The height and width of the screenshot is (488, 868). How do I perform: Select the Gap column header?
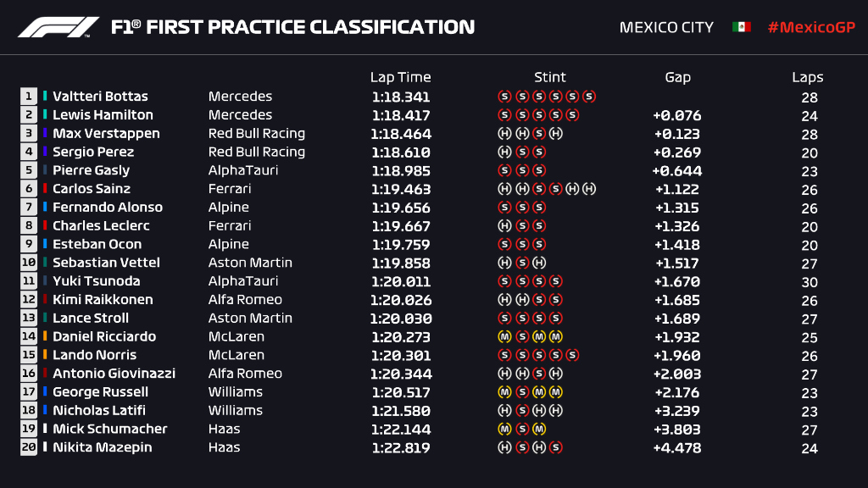(677, 77)
